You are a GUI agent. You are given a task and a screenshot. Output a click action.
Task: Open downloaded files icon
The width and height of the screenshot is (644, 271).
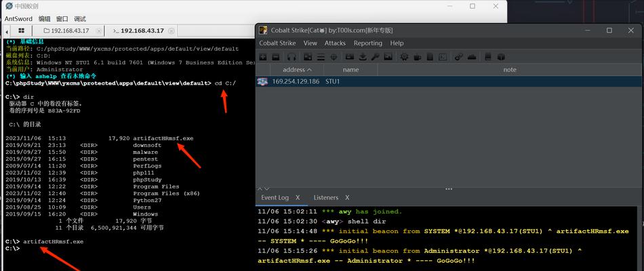pyautogui.click(x=363, y=57)
